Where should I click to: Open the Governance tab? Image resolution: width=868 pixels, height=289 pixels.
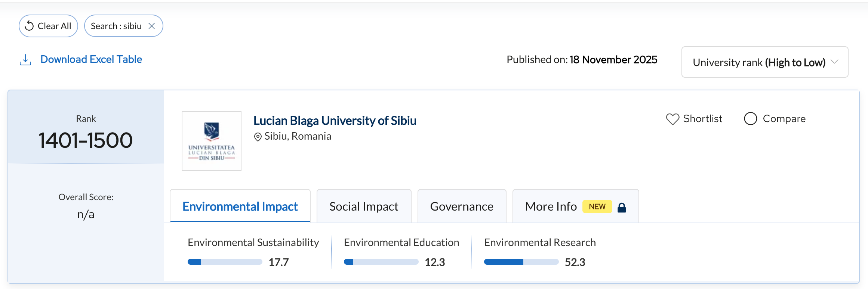coord(462,206)
